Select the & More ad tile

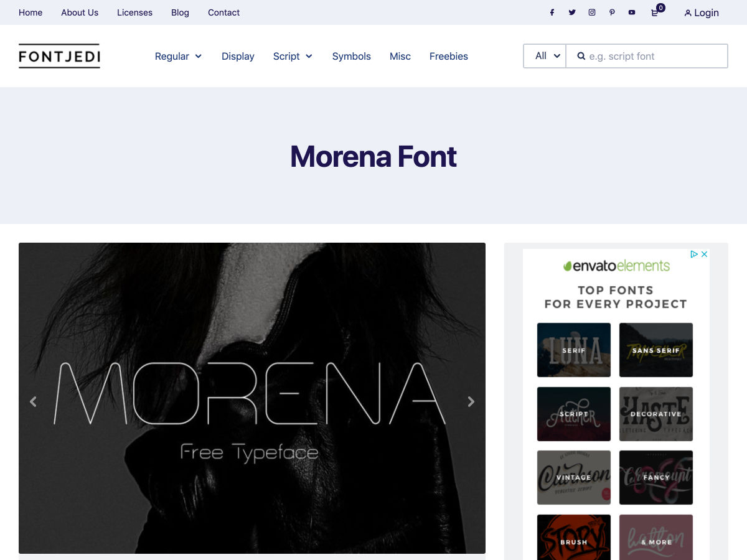[656, 537]
